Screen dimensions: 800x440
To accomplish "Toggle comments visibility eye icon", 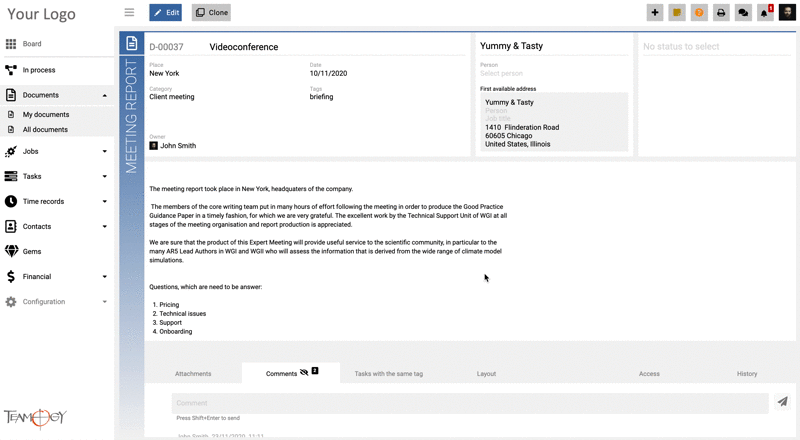I will click(x=304, y=373).
